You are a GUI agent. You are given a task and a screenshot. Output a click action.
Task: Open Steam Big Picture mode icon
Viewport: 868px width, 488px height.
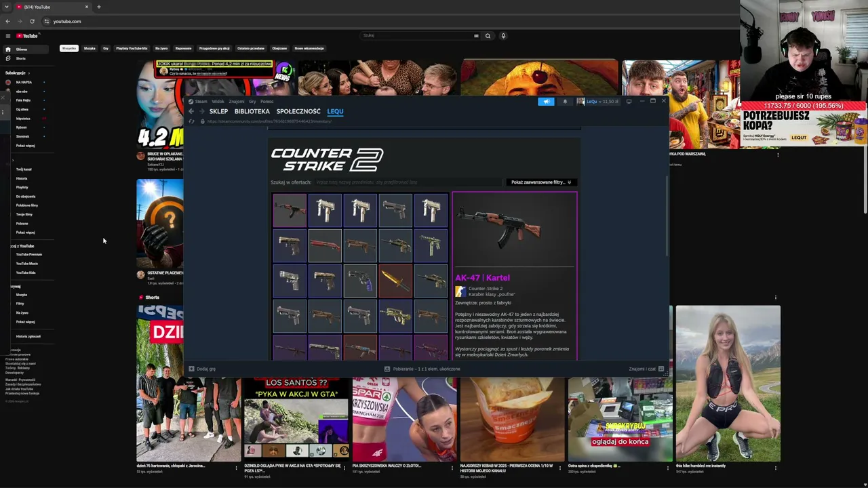[629, 102]
